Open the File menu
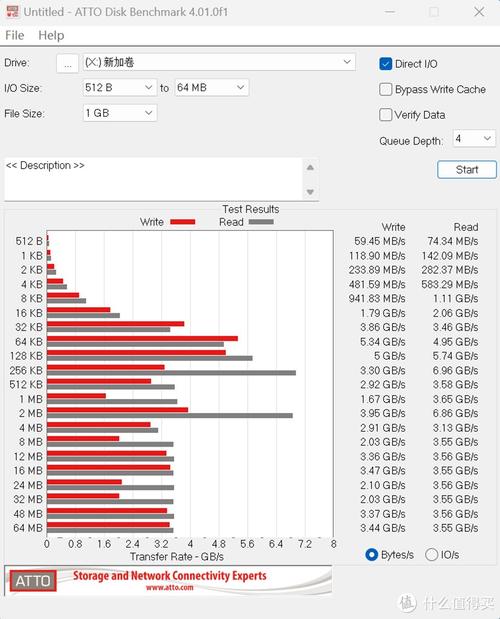 15,36
